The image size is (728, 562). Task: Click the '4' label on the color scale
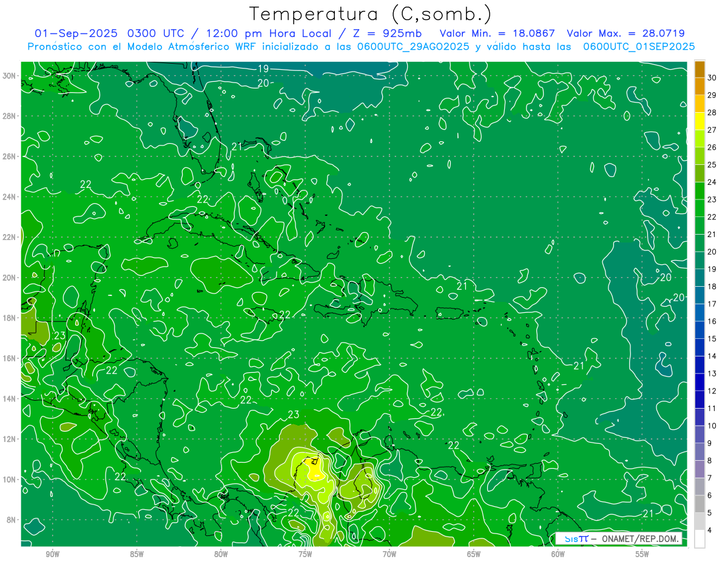click(x=710, y=530)
